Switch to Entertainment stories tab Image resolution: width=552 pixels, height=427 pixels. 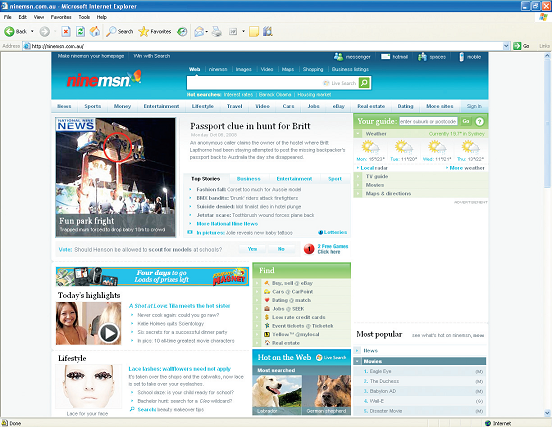[x=294, y=179]
